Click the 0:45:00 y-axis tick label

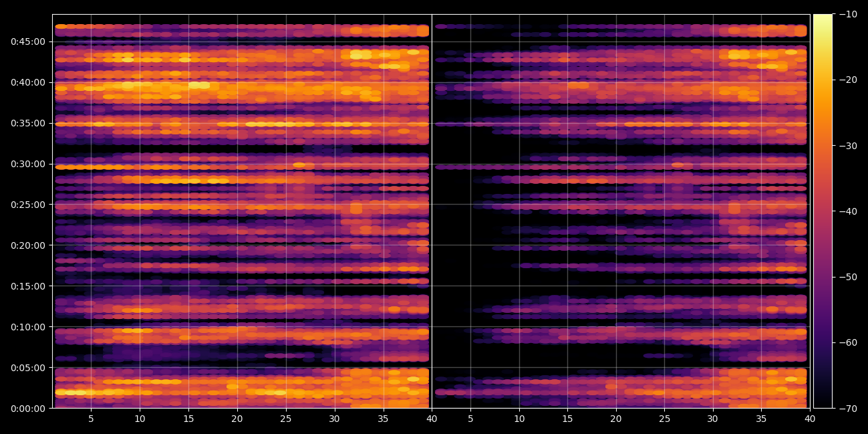coord(28,41)
